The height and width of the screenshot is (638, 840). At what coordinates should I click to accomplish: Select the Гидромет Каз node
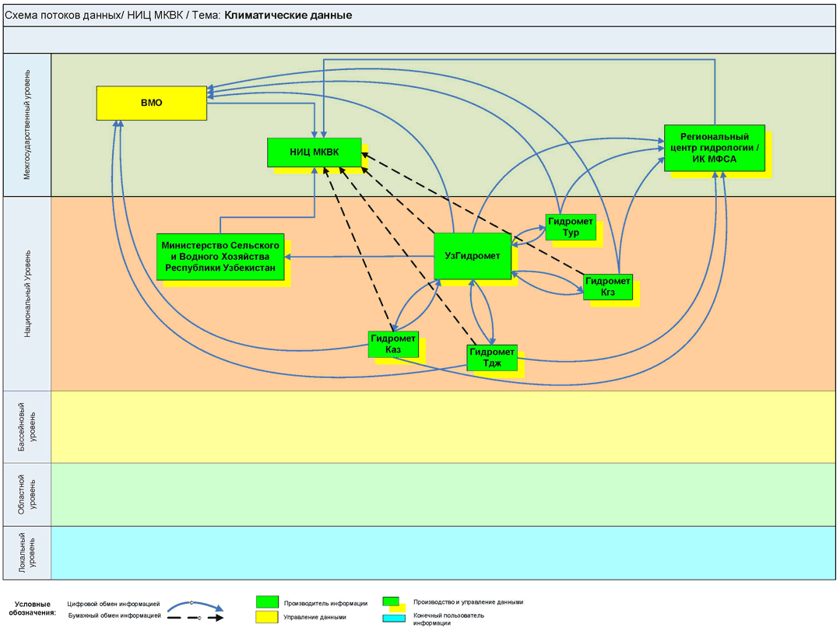coord(393,344)
